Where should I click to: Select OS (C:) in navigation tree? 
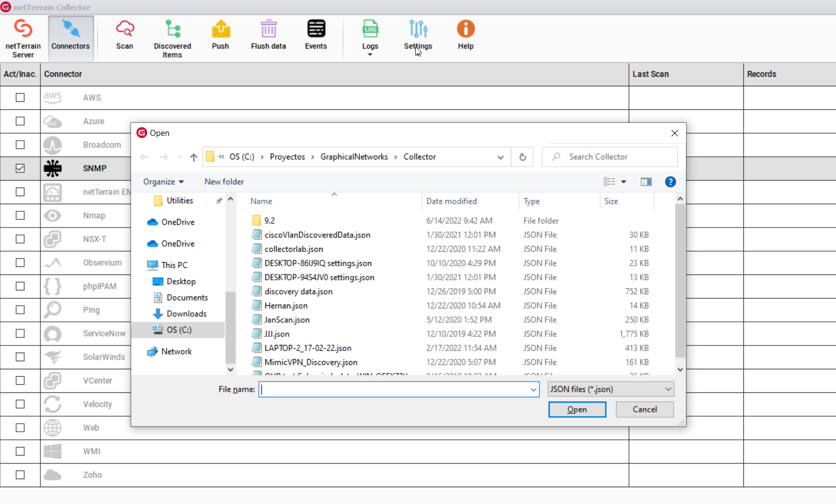tap(179, 330)
